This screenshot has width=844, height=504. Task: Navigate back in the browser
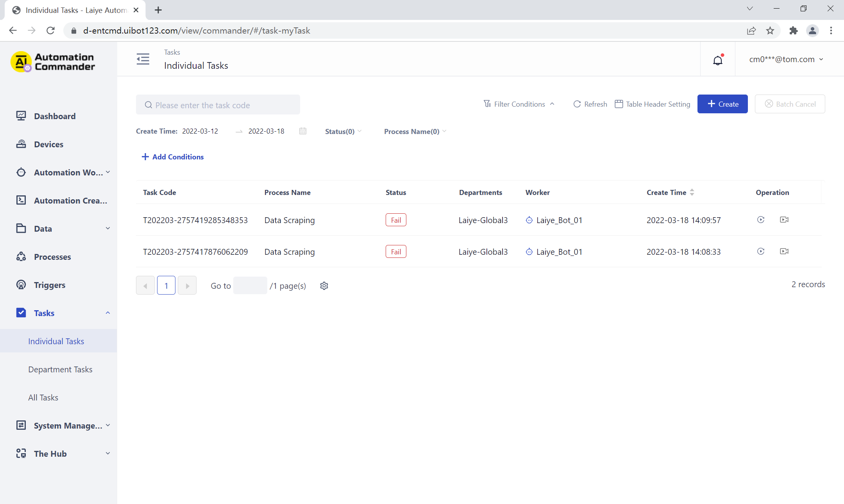click(x=13, y=30)
